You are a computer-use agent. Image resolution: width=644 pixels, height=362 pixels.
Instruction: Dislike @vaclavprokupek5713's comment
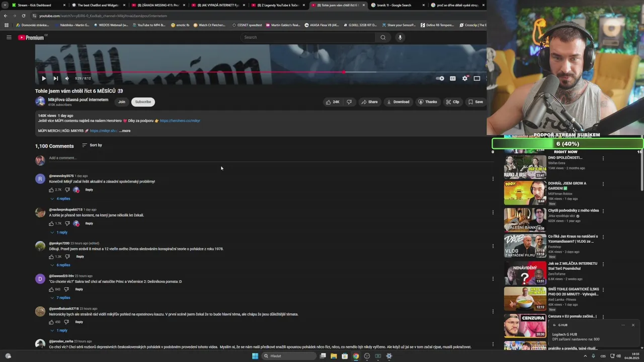point(67,224)
